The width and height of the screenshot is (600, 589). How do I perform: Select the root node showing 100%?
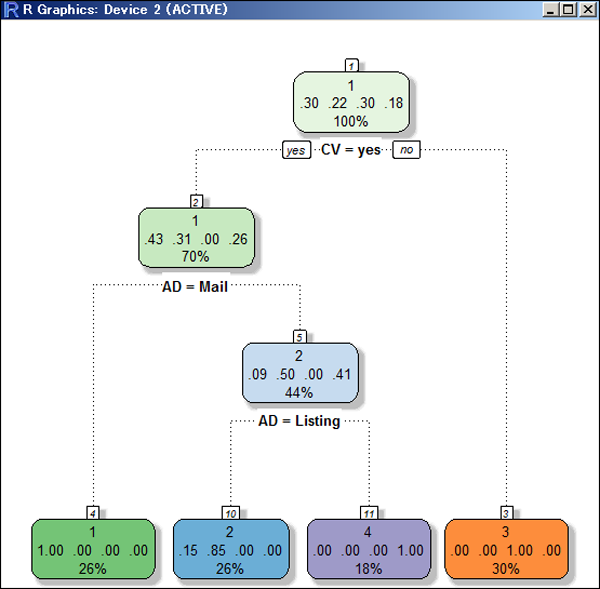tap(351, 104)
